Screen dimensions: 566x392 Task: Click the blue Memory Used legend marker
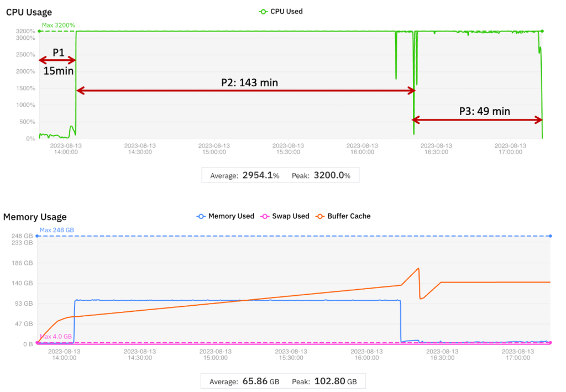coord(201,216)
